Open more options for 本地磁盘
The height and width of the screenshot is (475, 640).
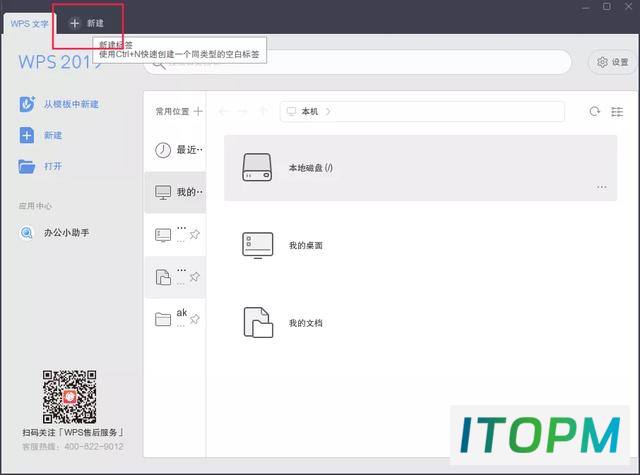pyautogui.click(x=601, y=187)
